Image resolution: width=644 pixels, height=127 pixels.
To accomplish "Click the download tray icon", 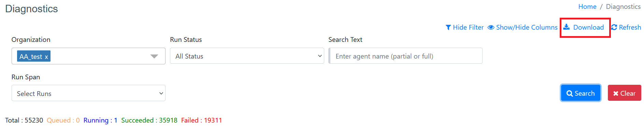I will pyautogui.click(x=567, y=27).
